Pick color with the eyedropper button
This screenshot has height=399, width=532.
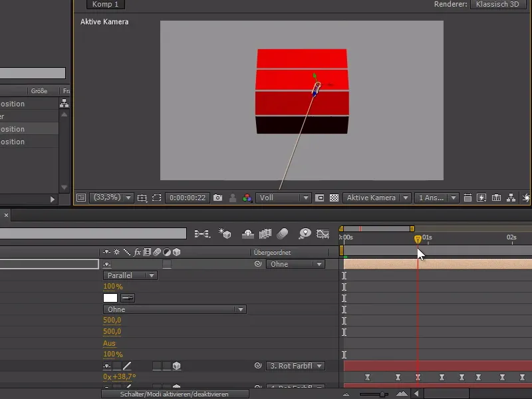pos(128,298)
